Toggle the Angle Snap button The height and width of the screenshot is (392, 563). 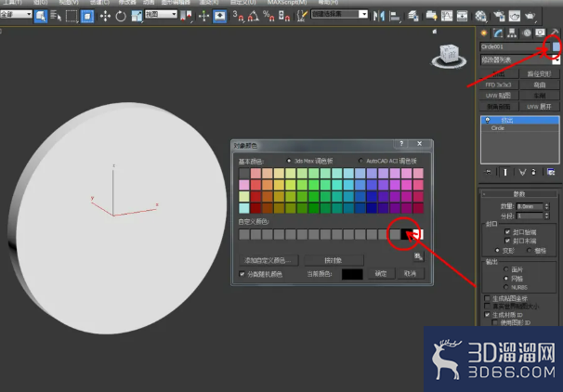pos(253,16)
